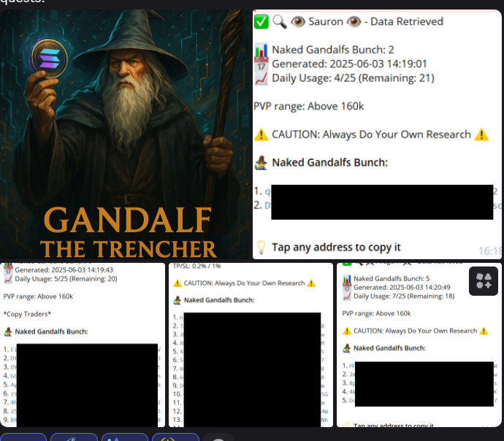504x441 pixels.
Task: Click the lightbulb emoji beside Tap any address
Action: (x=261, y=248)
